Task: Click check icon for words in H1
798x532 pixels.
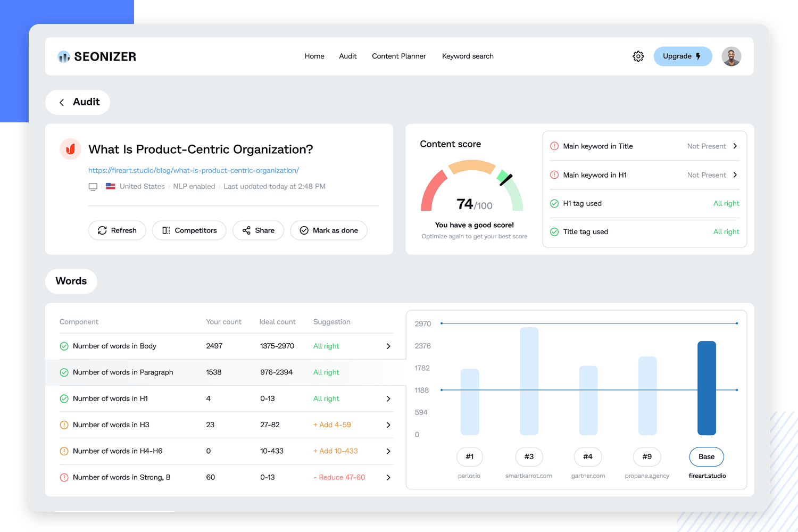Action: 64,399
